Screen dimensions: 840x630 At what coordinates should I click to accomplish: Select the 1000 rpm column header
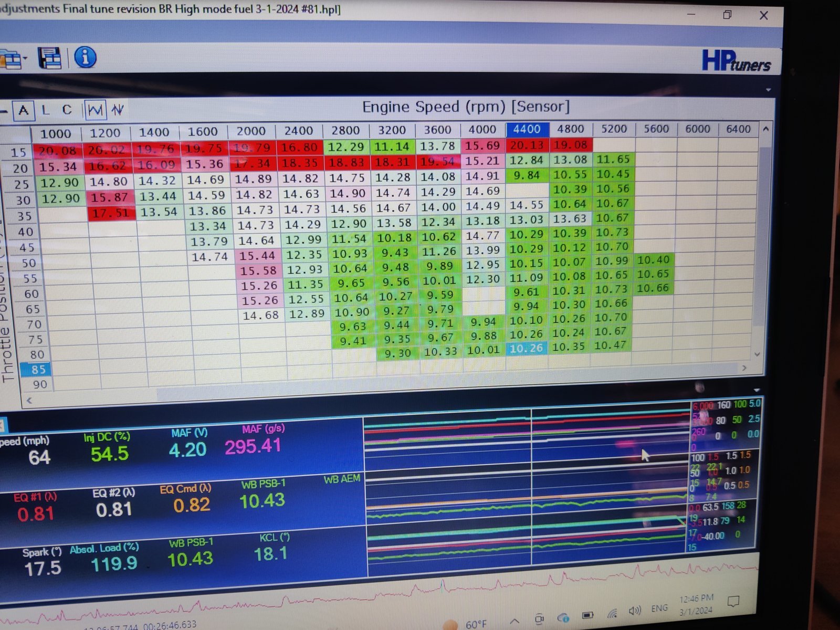pyautogui.click(x=56, y=134)
